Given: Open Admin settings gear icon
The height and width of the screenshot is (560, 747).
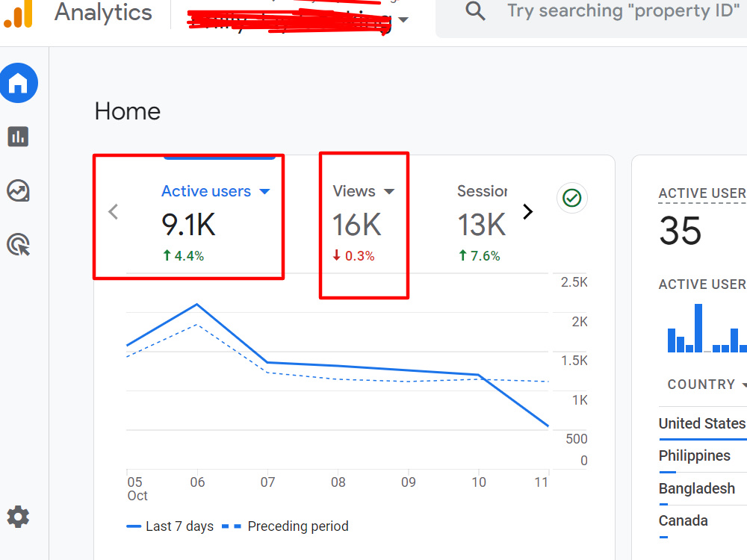Looking at the screenshot, I should [x=18, y=517].
